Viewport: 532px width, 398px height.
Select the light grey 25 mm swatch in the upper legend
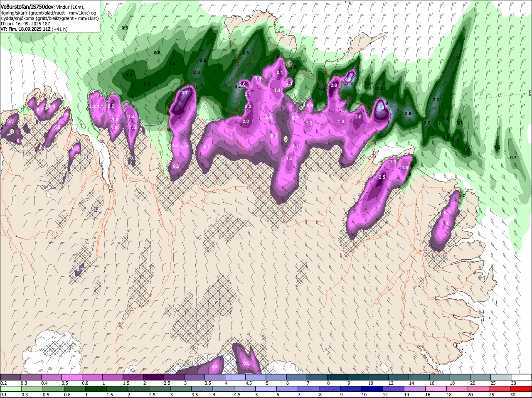click(x=501, y=377)
